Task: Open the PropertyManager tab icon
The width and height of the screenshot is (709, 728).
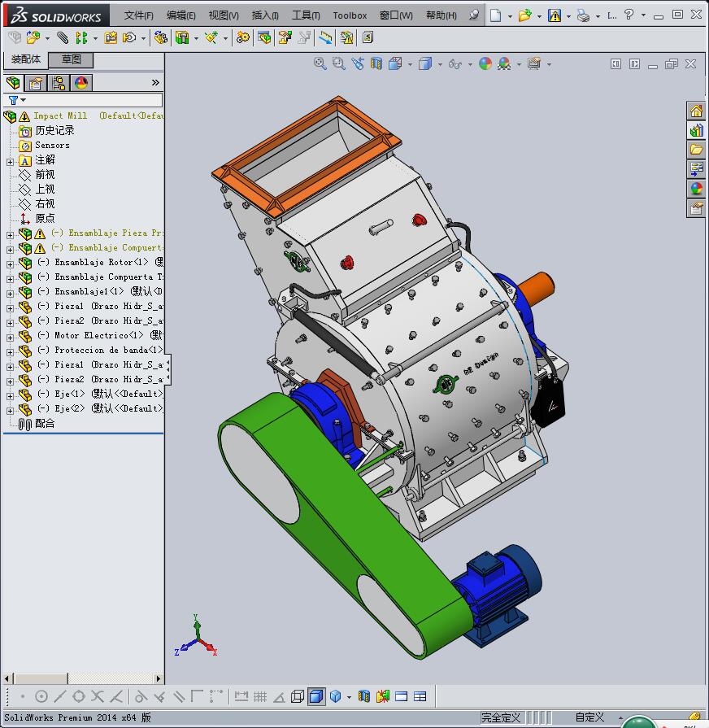Action: 36,83
